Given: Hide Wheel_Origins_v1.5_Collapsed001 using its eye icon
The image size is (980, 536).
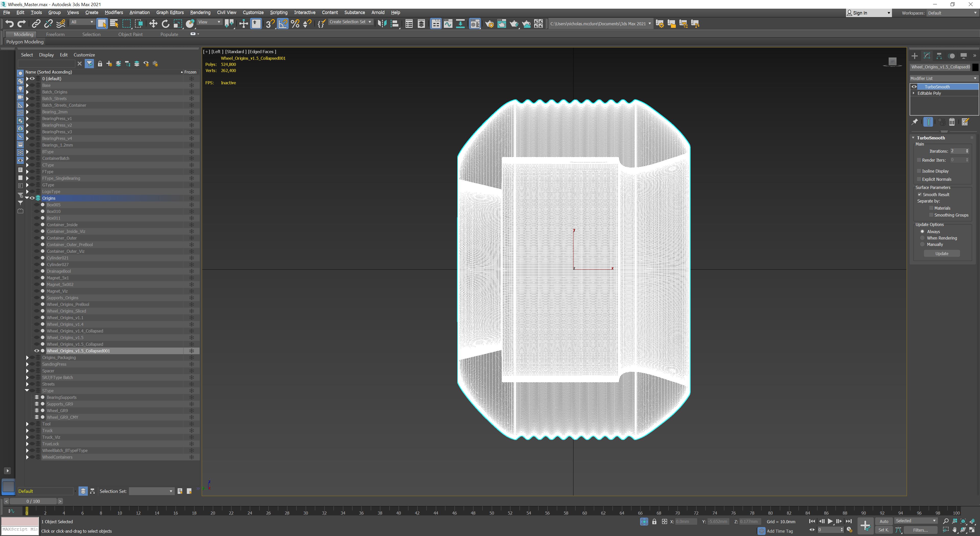Looking at the screenshot, I should [x=37, y=351].
